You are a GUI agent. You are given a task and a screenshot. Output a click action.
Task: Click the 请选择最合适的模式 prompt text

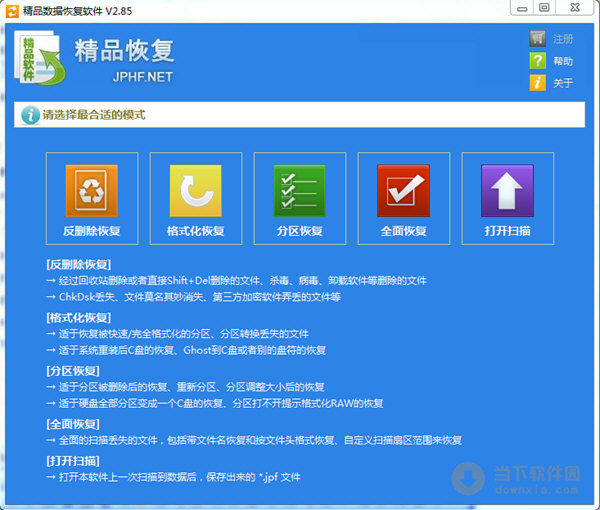click(x=94, y=115)
